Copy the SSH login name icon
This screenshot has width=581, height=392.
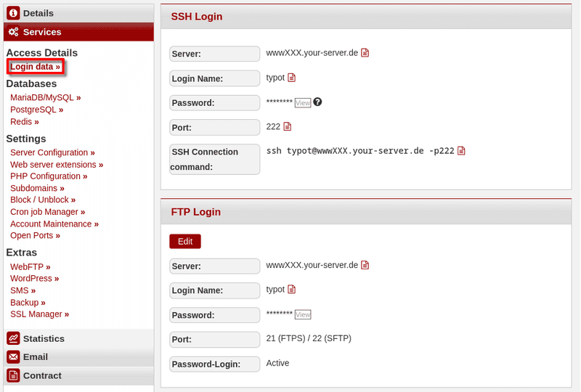click(291, 78)
